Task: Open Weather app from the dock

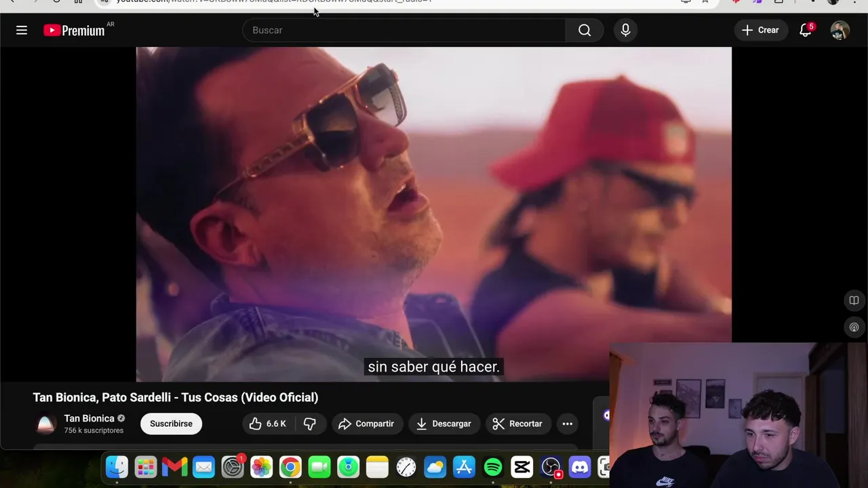Action: pos(435,467)
